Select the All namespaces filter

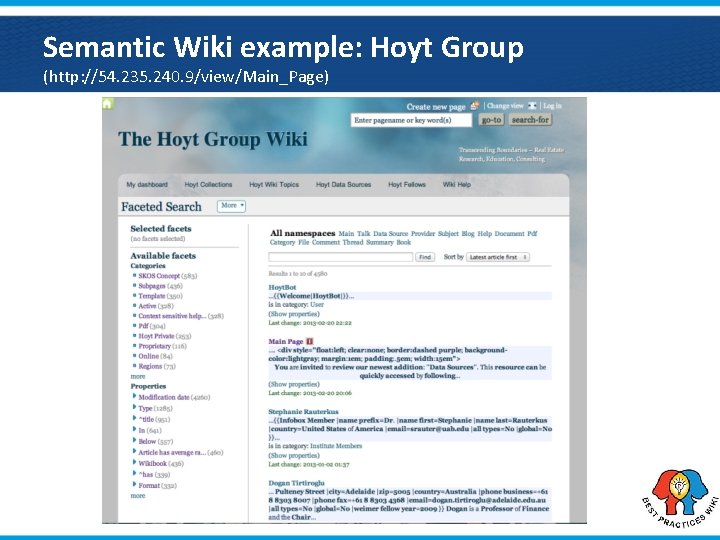303,233
